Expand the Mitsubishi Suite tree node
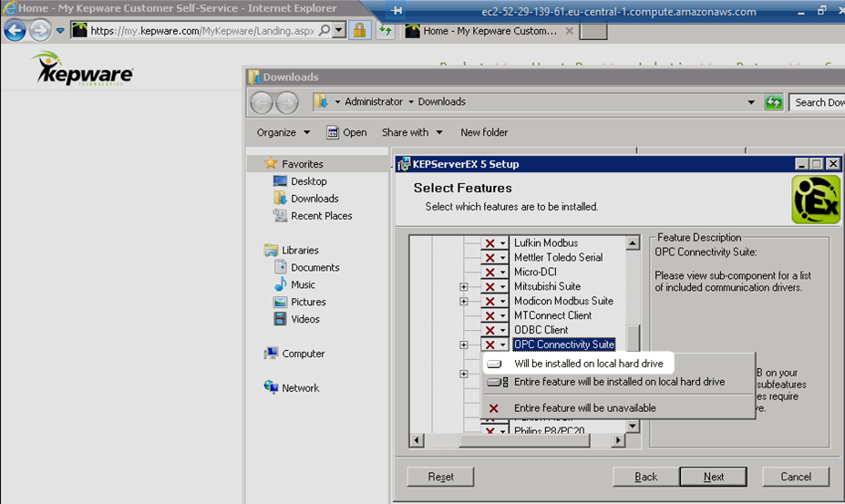The height and width of the screenshot is (504, 845). tap(463, 287)
